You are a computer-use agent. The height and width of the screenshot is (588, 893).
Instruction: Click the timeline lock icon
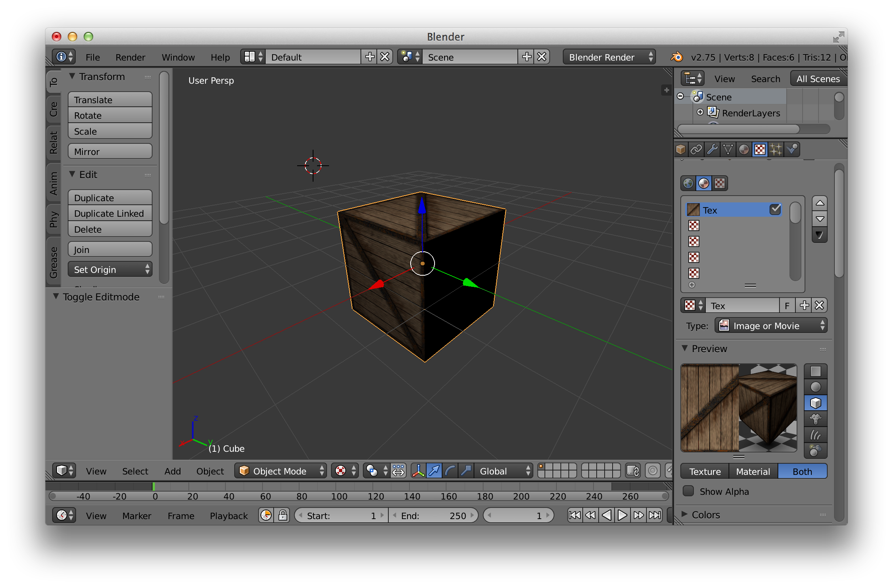(x=282, y=515)
